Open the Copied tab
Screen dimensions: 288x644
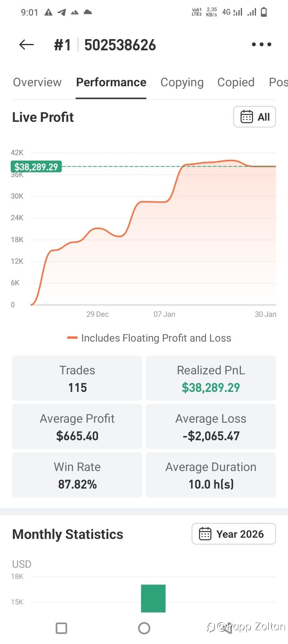[x=236, y=82]
